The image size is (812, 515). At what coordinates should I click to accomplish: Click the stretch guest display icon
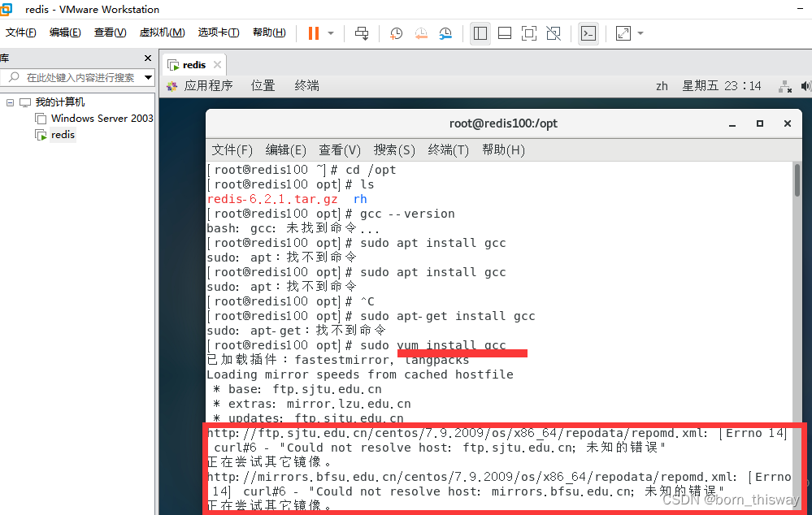pyautogui.click(x=623, y=33)
